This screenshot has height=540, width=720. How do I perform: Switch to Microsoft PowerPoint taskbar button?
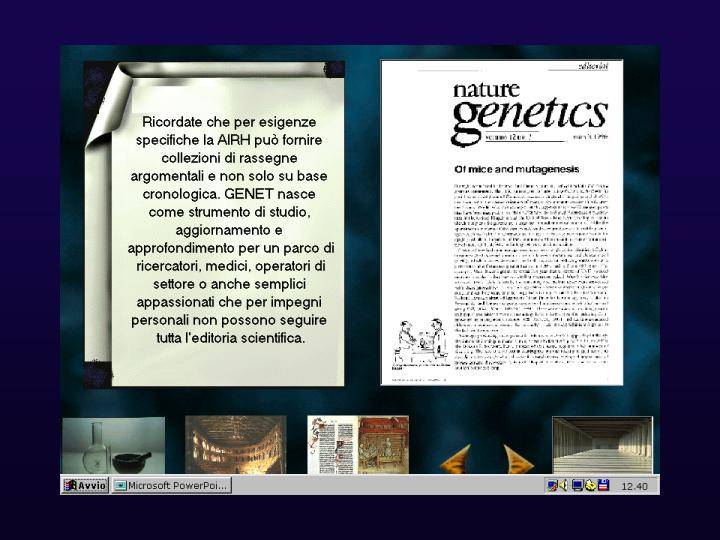172,485
